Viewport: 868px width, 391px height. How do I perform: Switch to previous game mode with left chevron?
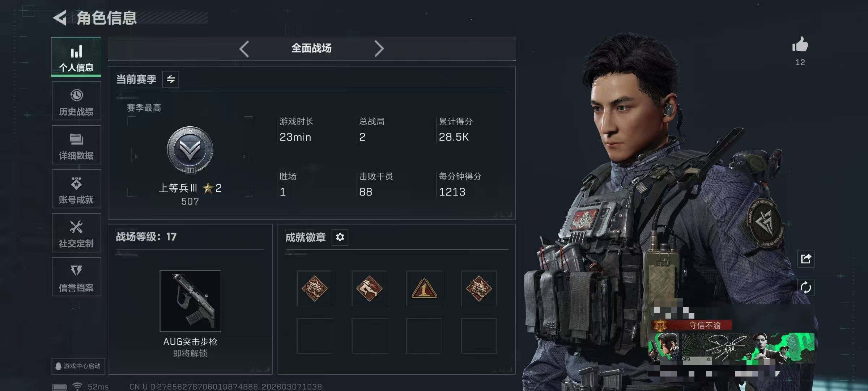coord(244,49)
